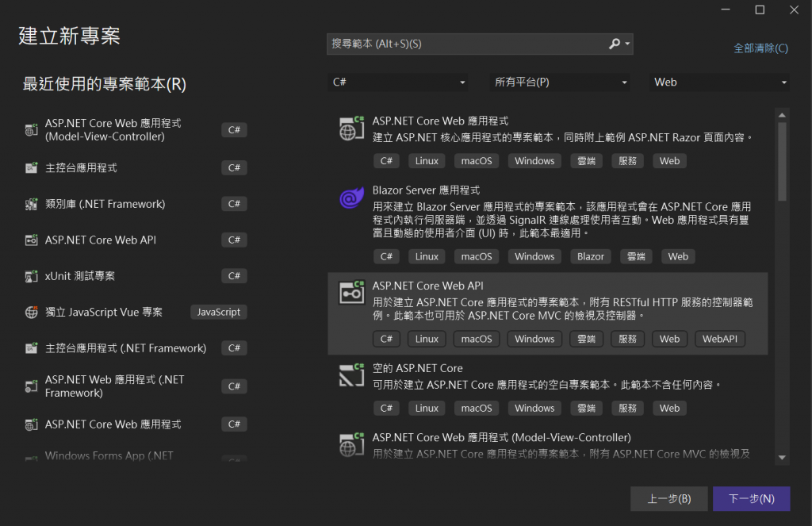Viewport: 812px width, 526px height.
Task: Click the recent ASP.NET Core Web API icon
Action: (x=32, y=240)
